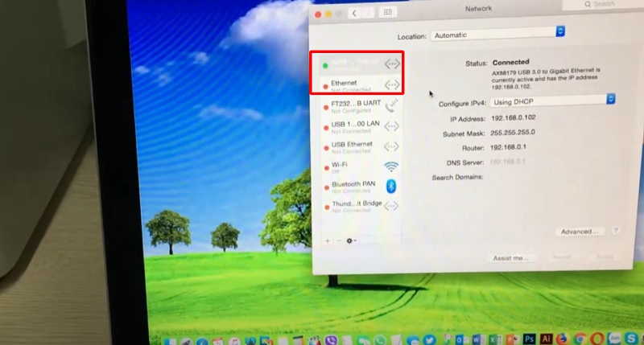
Task: Open Illustrator from the Dock
Action: (x=546, y=339)
